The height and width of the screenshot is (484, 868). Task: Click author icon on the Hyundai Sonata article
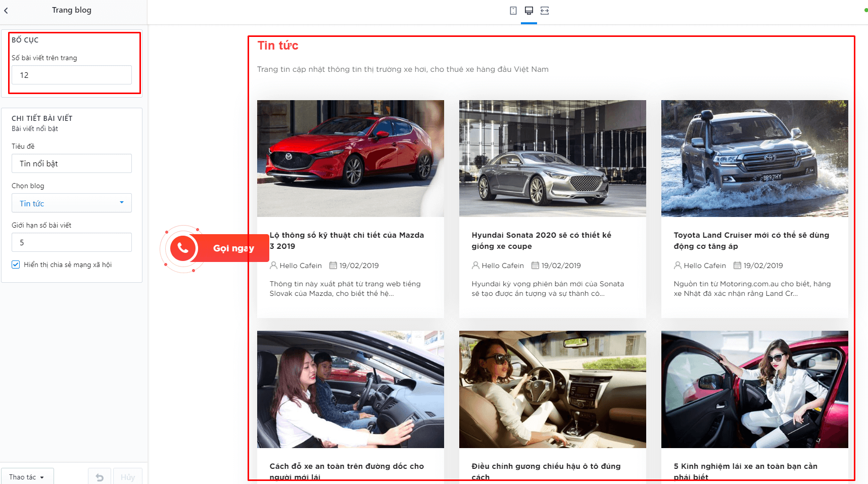click(475, 266)
